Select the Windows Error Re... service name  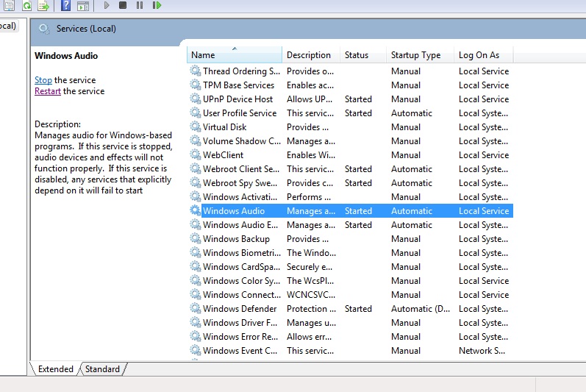pyautogui.click(x=240, y=337)
